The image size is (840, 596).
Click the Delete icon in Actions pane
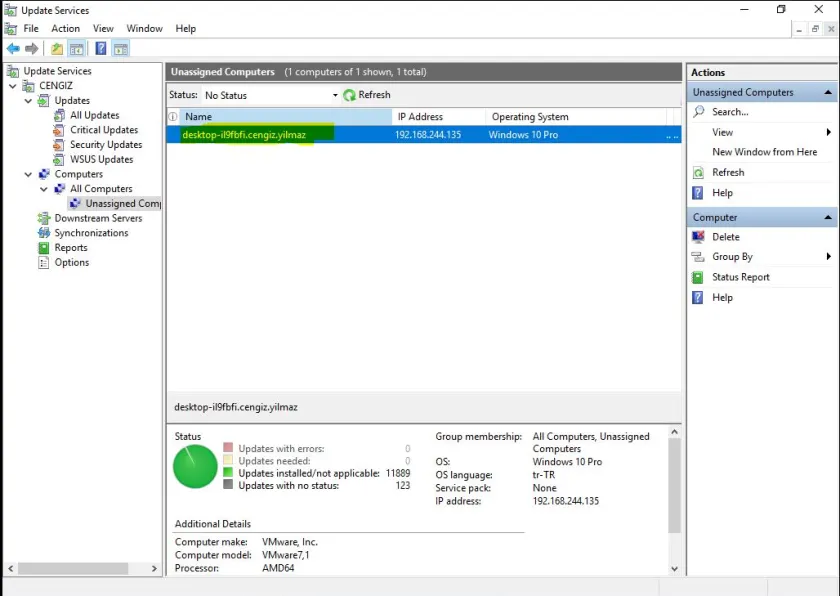(x=698, y=237)
